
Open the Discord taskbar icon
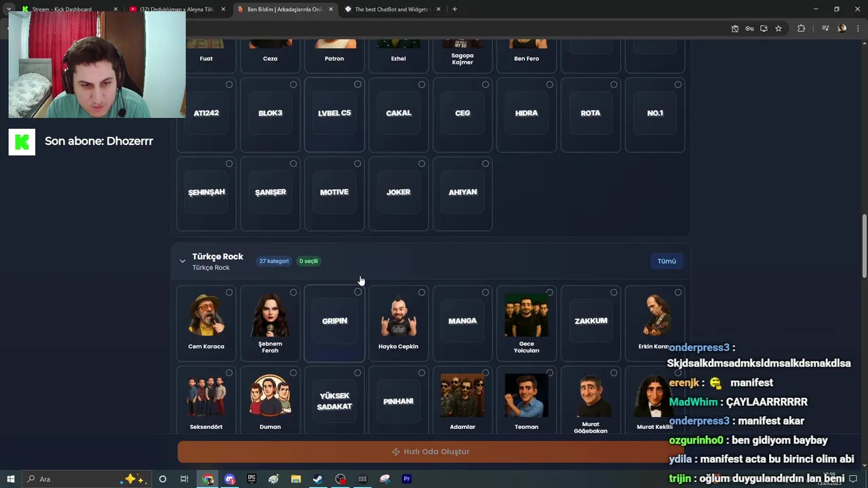[x=230, y=479]
